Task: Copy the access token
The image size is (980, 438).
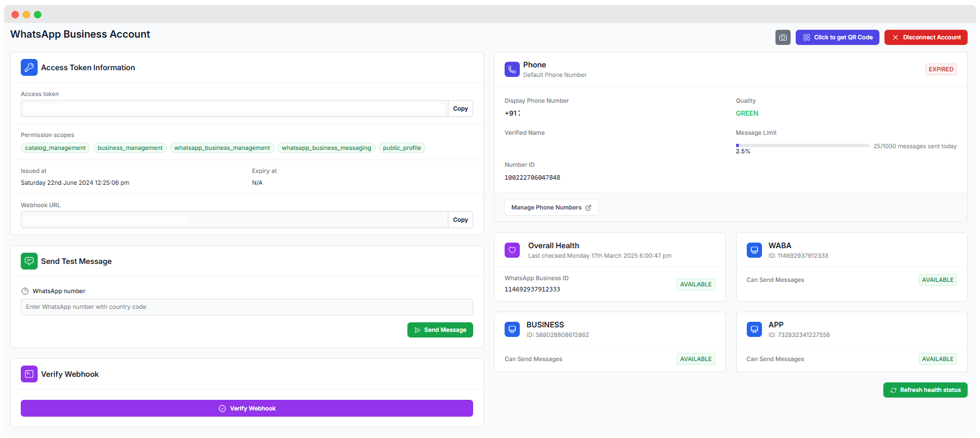Action: [460, 109]
